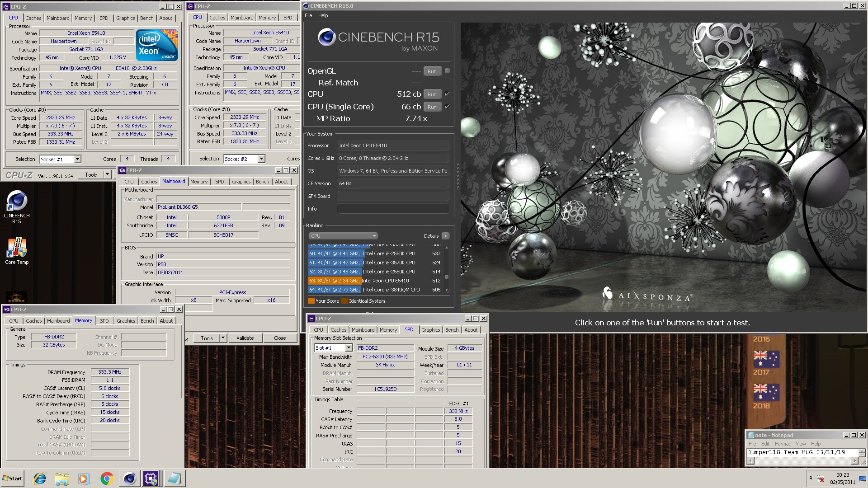
Task: Click the Identical System color swatch
Action: 344,301
